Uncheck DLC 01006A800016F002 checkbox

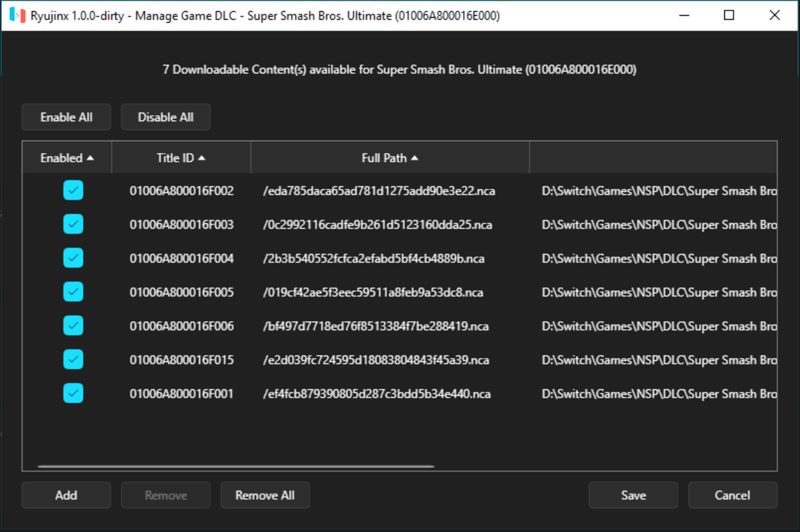click(73, 191)
